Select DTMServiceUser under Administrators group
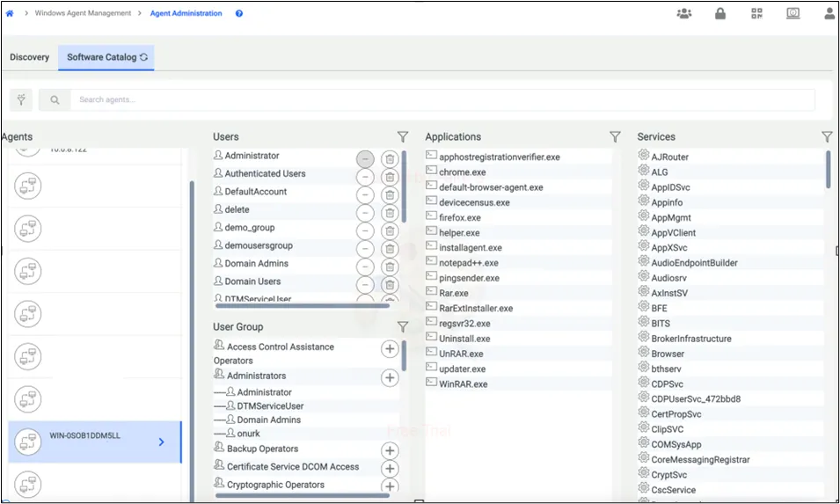 click(x=271, y=406)
